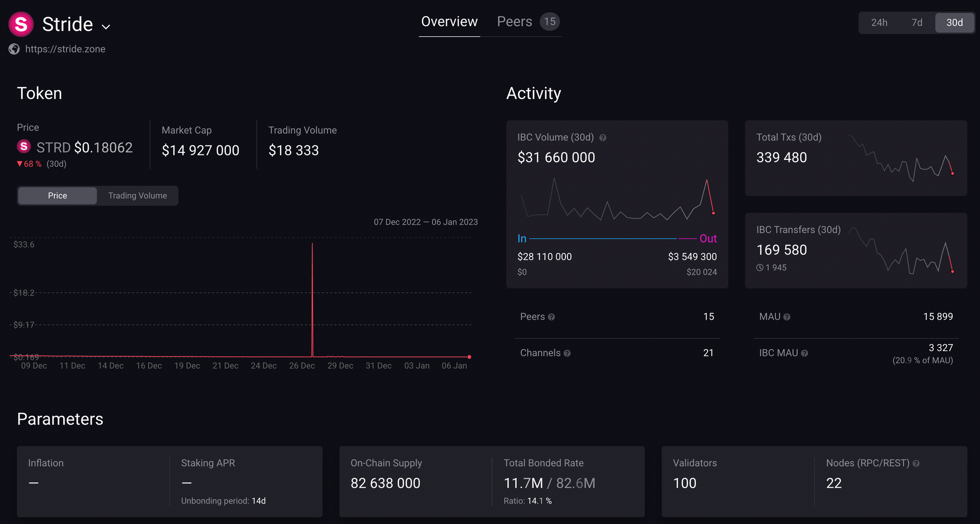Click the (20.9 % of MAU) text

point(923,360)
